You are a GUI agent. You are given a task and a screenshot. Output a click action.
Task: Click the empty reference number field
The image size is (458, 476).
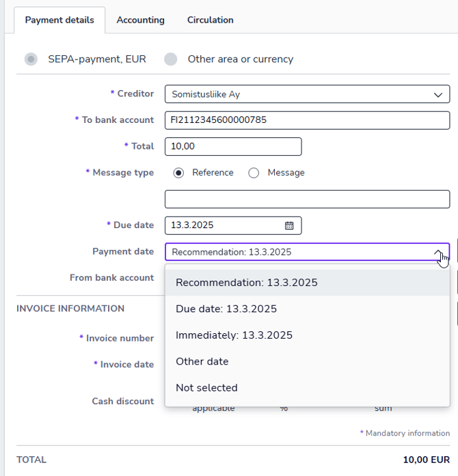point(307,199)
